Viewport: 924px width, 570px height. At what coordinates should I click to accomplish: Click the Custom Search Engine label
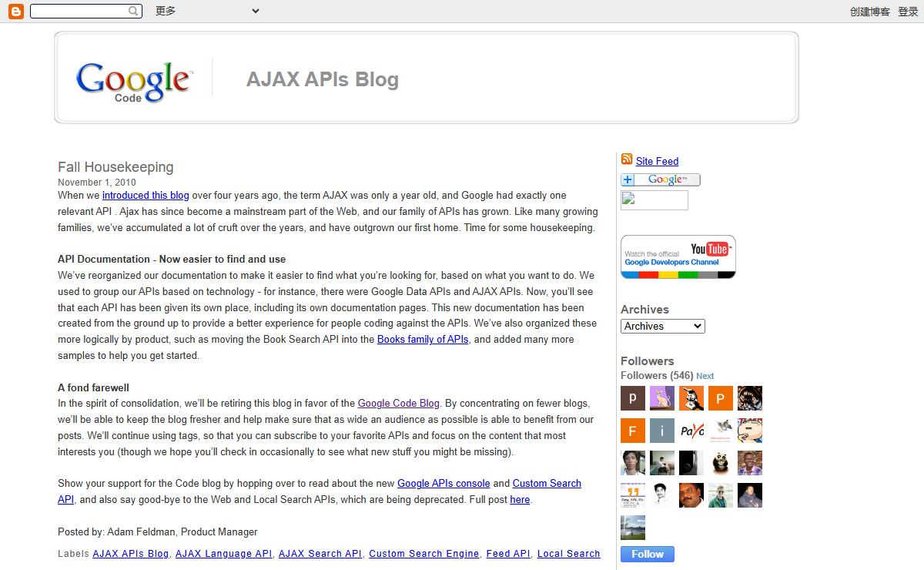click(x=424, y=553)
